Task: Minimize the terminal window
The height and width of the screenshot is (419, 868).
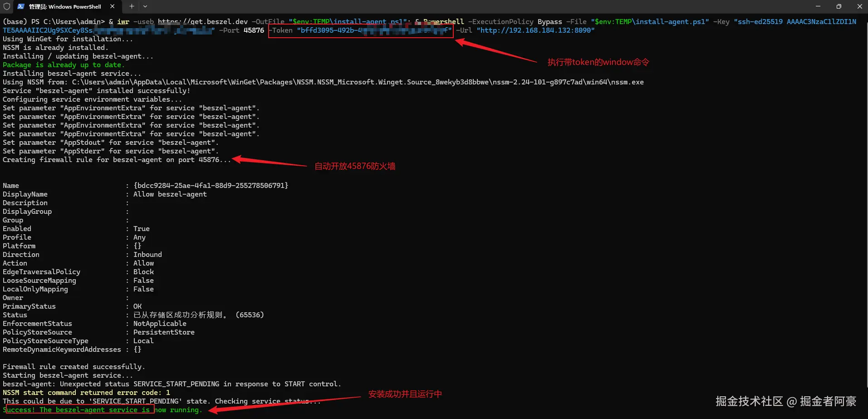Action: pos(818,6)
